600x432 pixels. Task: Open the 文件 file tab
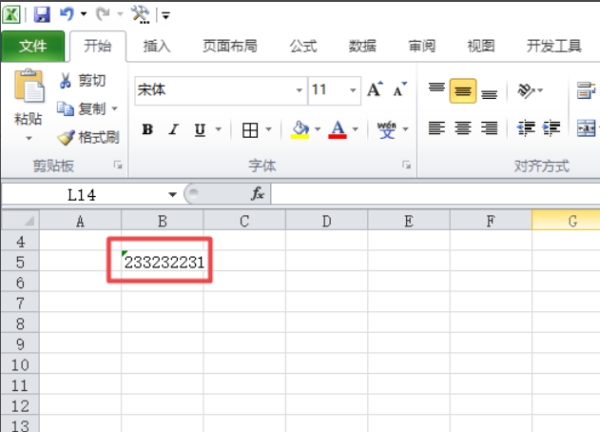click(x=33, y=46)
